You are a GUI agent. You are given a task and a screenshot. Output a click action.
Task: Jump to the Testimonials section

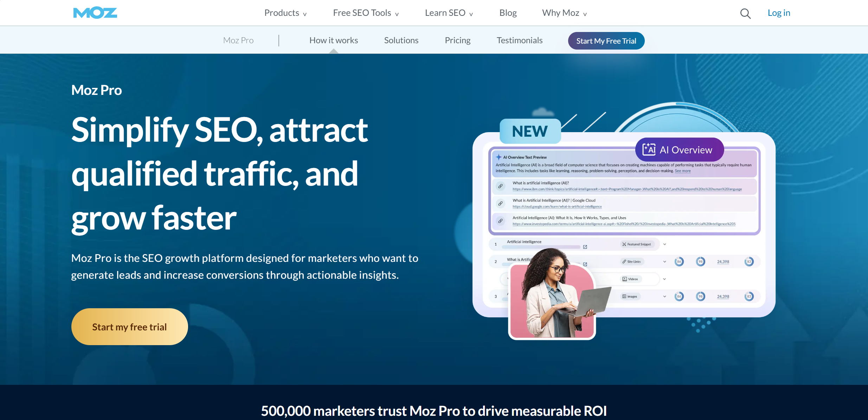(x=520, y=40)
